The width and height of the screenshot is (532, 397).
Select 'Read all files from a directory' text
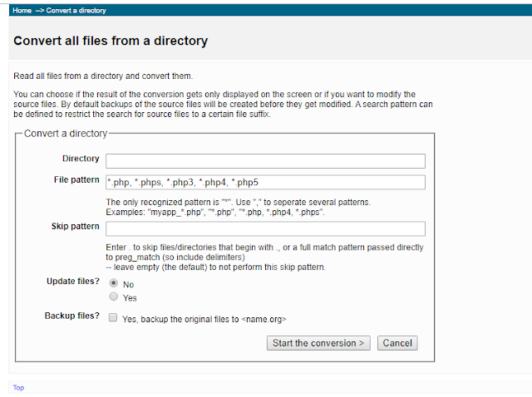pos(103,76)
